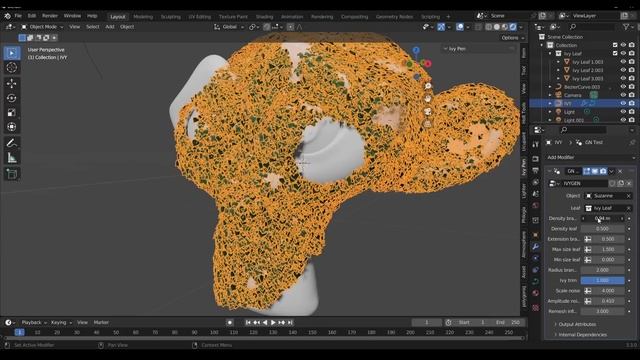Image resolution: width=640 pixels, height=360 pixels.
Task: Open the Playback dropdown in timeline
Action: [34, 322]
